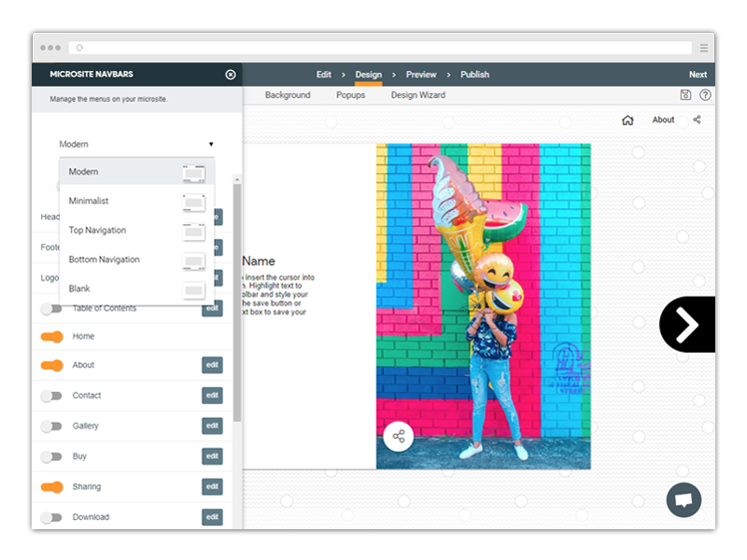Choose Bottom Navigation from the dropdown list
The height and width of the screenshot is (560, 747).
click(136, 259)
